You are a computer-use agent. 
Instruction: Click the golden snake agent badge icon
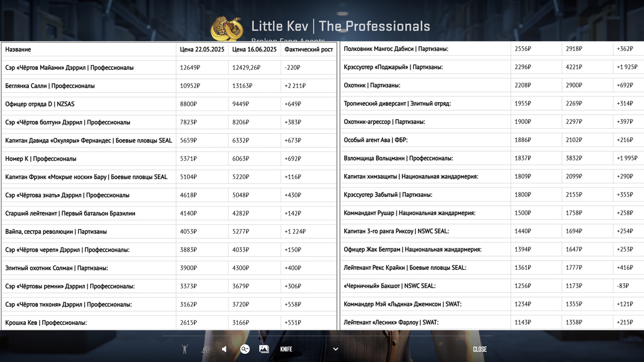tap(227, 28)
